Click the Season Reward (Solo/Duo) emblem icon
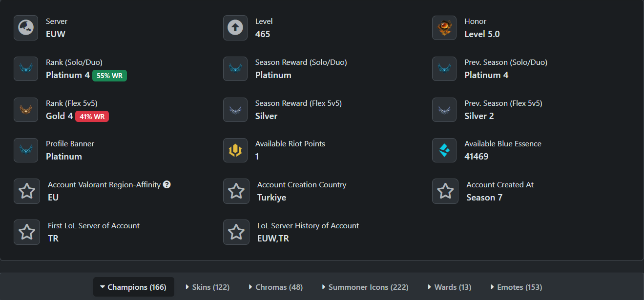The image size is (644, 300). click(235, 69)
